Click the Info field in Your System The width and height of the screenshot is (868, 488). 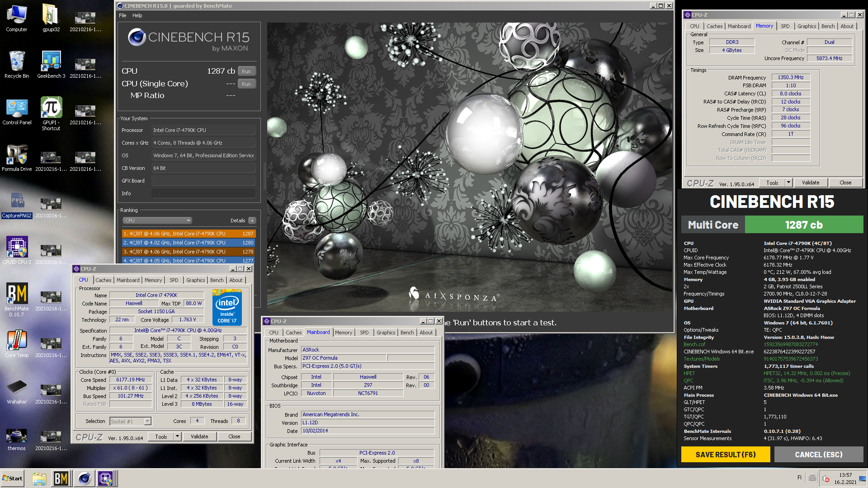(203, 193)
